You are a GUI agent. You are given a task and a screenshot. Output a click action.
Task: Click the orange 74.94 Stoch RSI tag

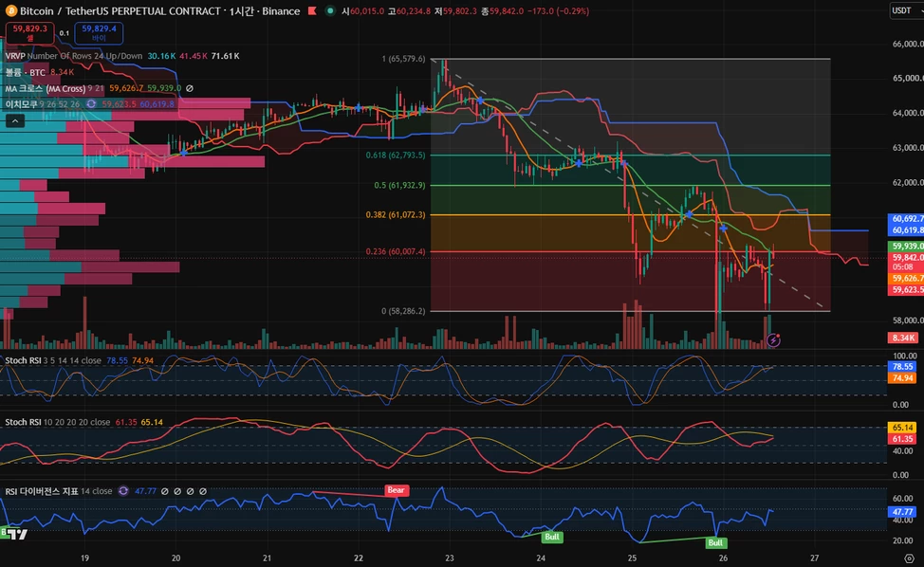(x=902, y=378)
